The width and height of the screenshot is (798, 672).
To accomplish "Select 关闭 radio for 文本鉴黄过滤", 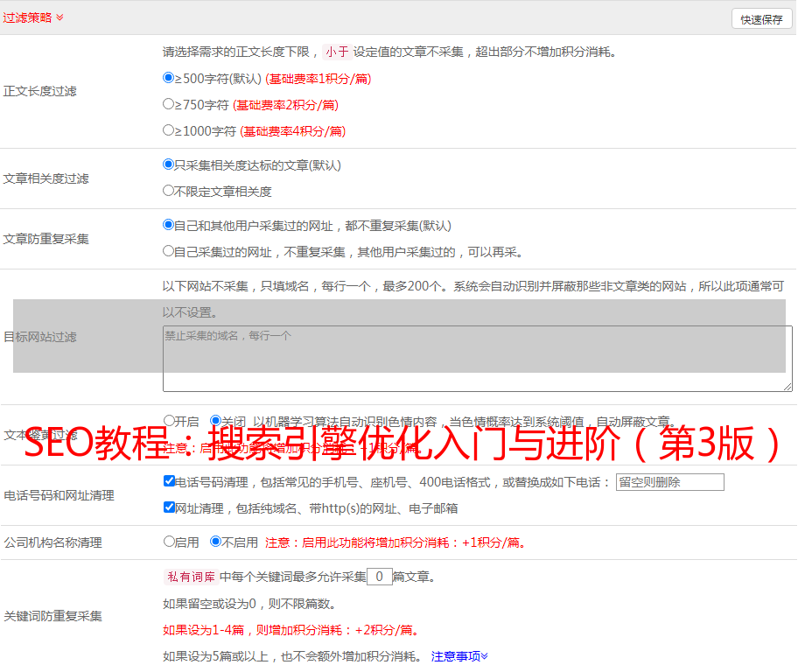I will (215, 421).
